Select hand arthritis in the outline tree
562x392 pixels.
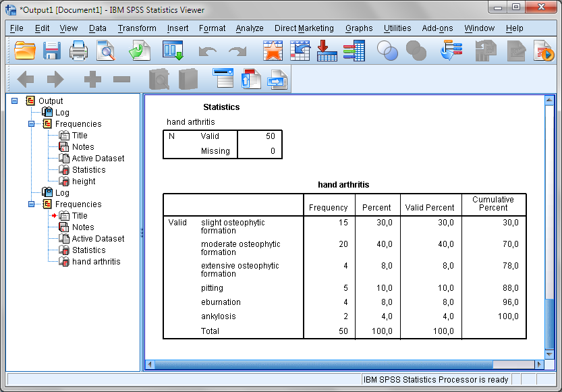[96, 262]
